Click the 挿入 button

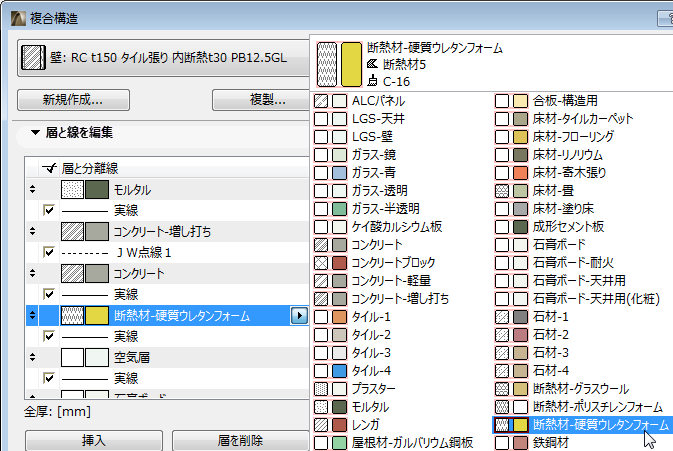coord(94,441)
